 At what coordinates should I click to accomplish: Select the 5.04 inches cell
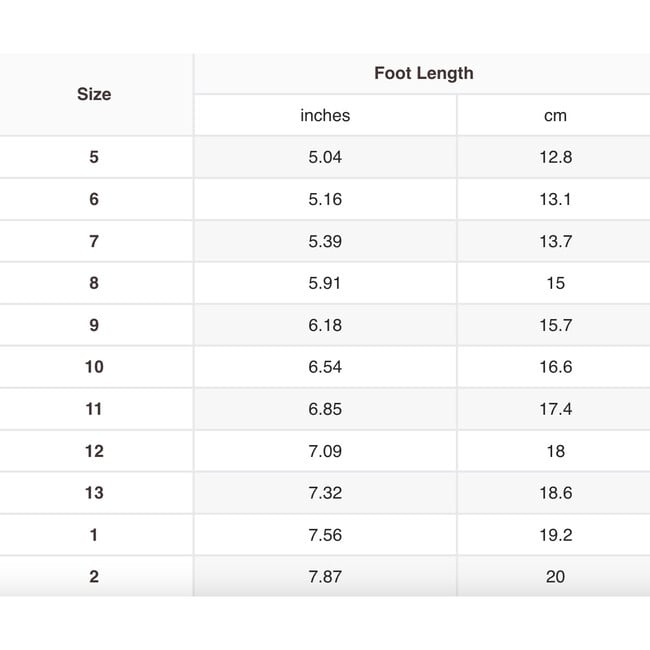(x=325, y=157)
